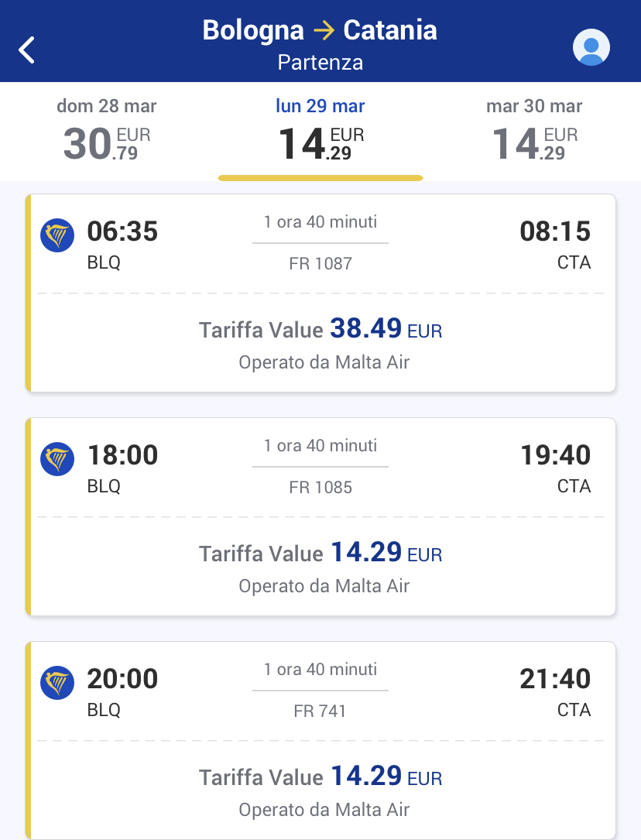641x840 pixels.
Task: Click flight number FR 741
Action: click(x=320, y=711)
